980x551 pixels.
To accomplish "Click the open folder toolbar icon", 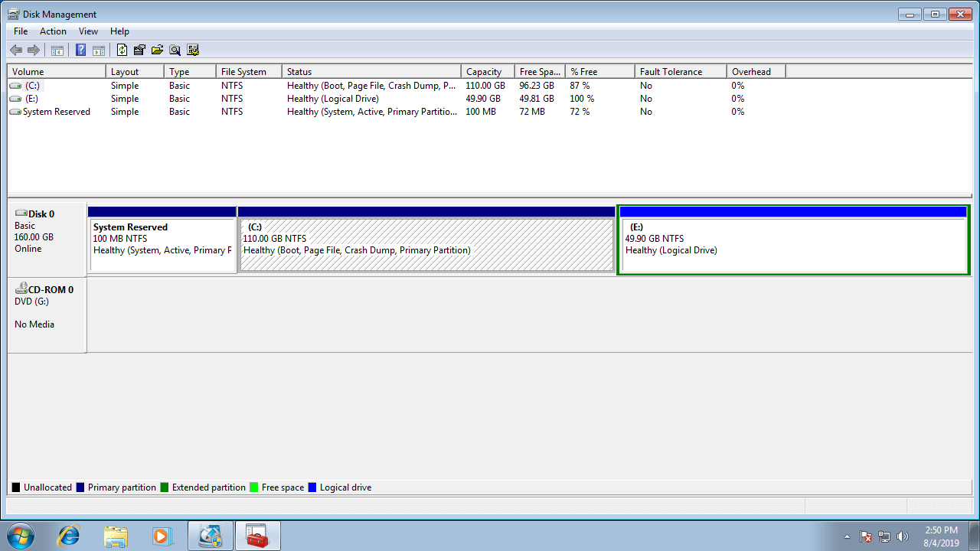I will [157, 51].
